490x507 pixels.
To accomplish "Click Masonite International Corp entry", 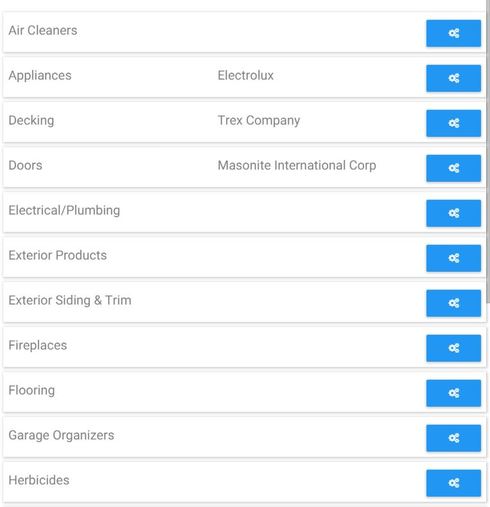I will point(297,166).
